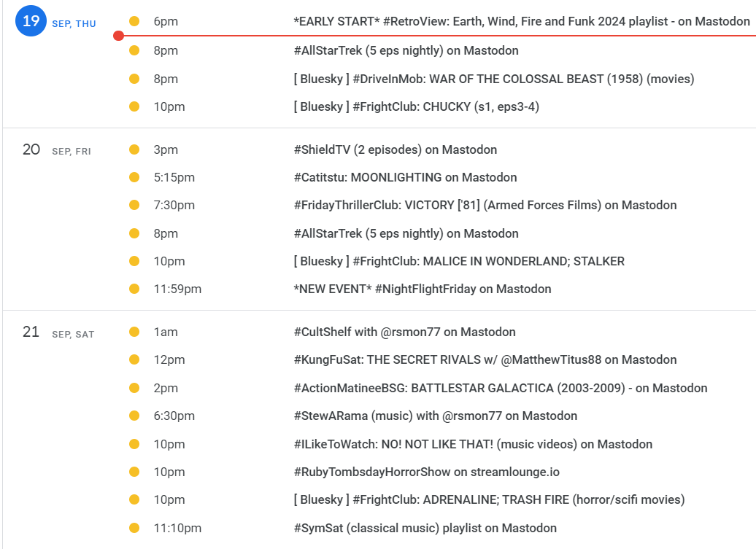The width and height of the screenshot is (756, 549).
Task: Click the 7:30pm time on Friday
Action: [174, 205]
